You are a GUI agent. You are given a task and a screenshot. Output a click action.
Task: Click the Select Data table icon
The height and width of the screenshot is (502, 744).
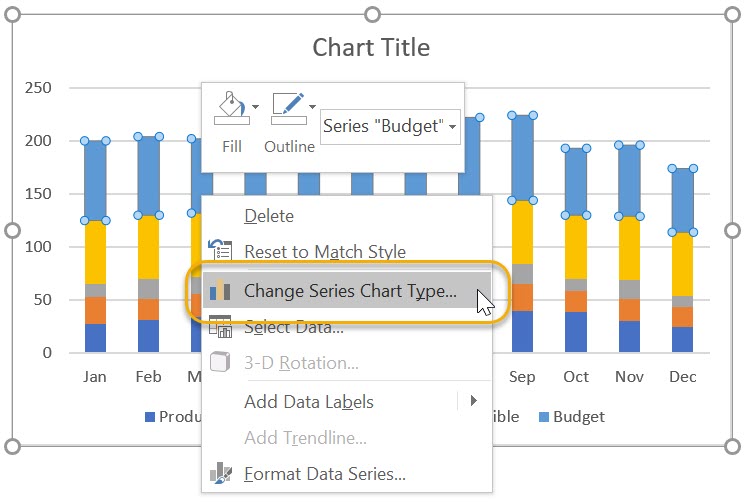pos(220,326)
